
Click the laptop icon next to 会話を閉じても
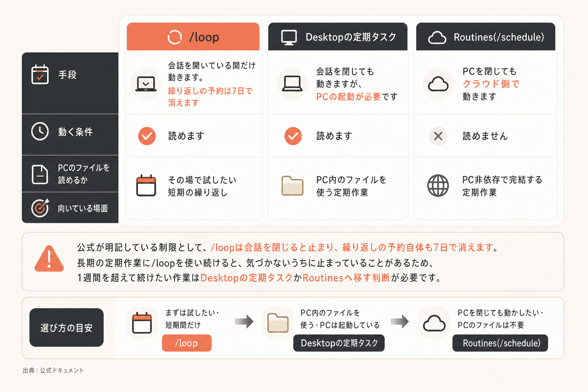coord(292,84)
